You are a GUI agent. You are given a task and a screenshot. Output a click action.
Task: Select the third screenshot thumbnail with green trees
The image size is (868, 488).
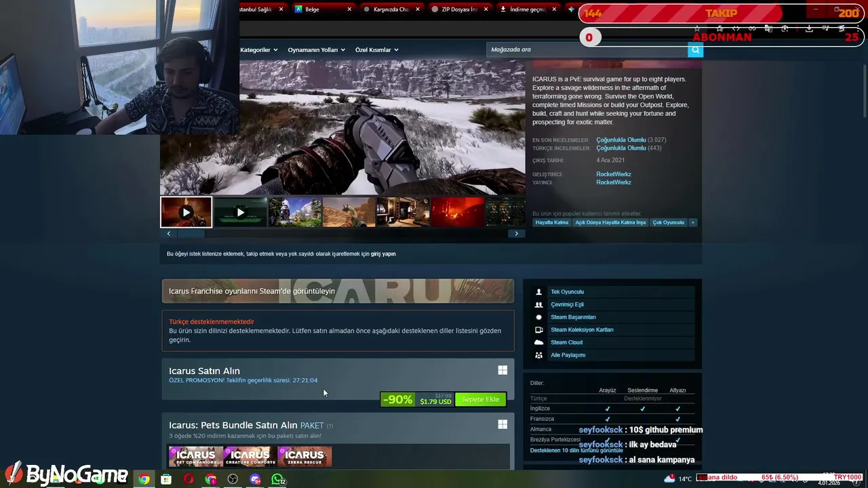click(x=294, y=212)
